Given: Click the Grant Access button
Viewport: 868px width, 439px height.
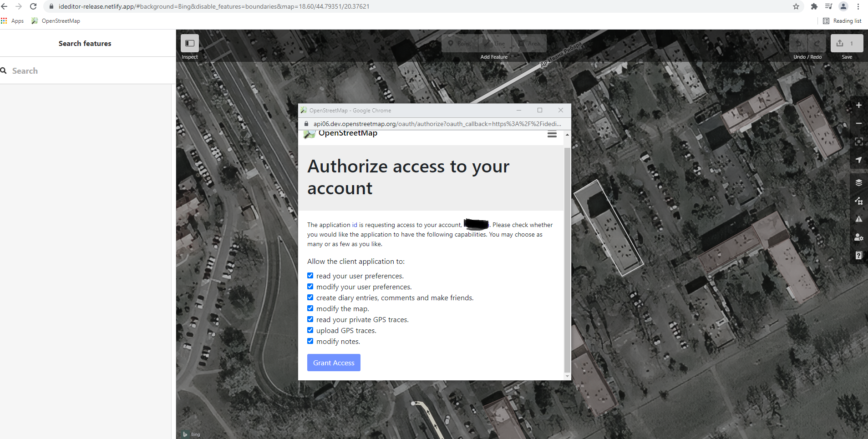Looking at the screenshot, I should 334,363.
